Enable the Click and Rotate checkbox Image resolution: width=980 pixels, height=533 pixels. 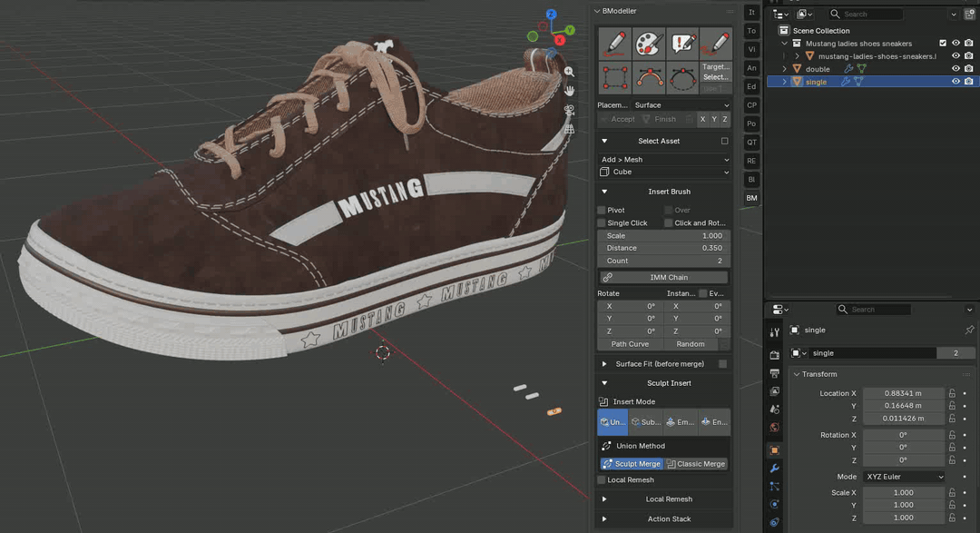click(668, 222)
